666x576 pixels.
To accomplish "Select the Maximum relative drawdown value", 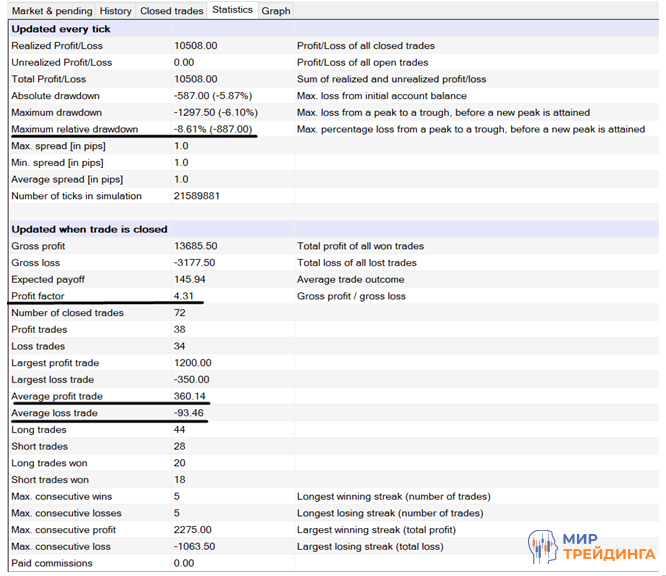I will tap(213, 130).
